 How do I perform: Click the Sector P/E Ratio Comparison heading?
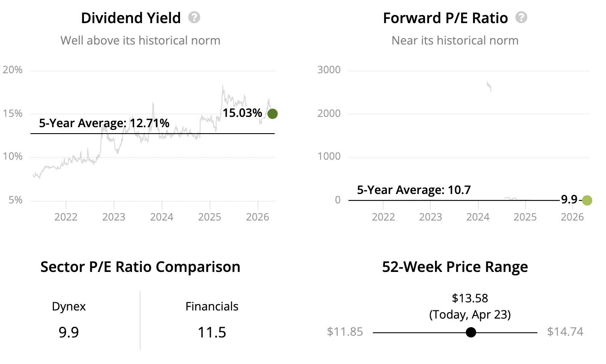[x=140, y=267]
